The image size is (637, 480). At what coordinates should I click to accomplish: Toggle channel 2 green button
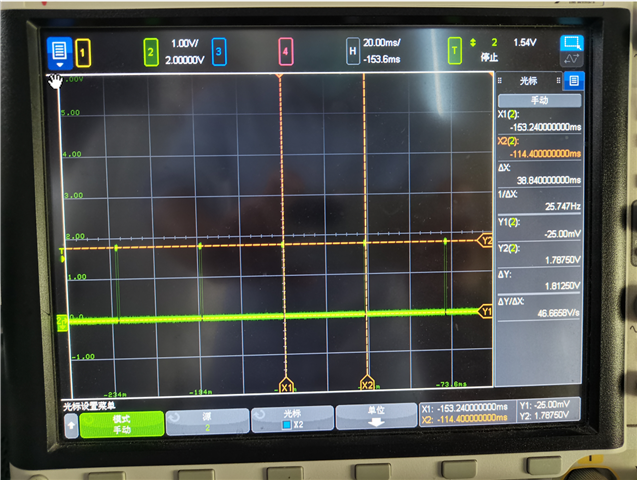(x=151, y=52)
